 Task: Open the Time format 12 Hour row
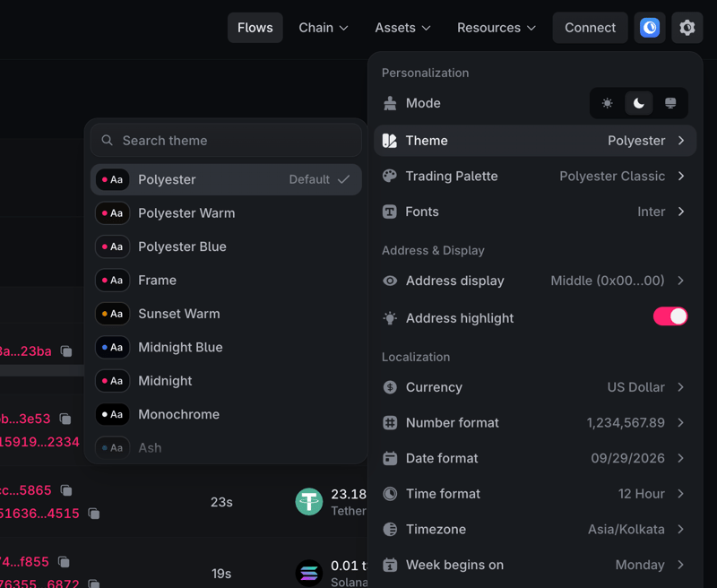coord(535,494)
